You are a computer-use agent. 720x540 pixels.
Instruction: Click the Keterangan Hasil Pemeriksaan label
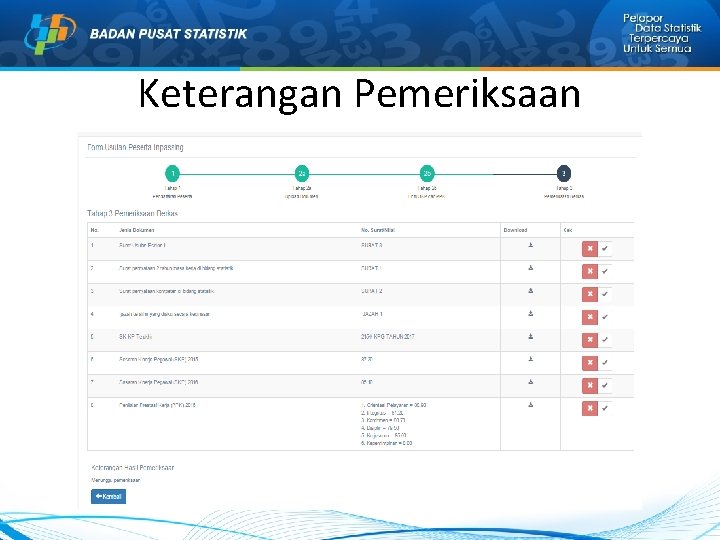point(133,468)
